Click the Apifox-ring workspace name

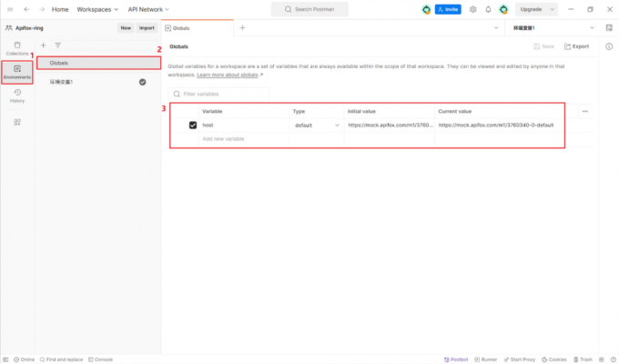[29, 28]
